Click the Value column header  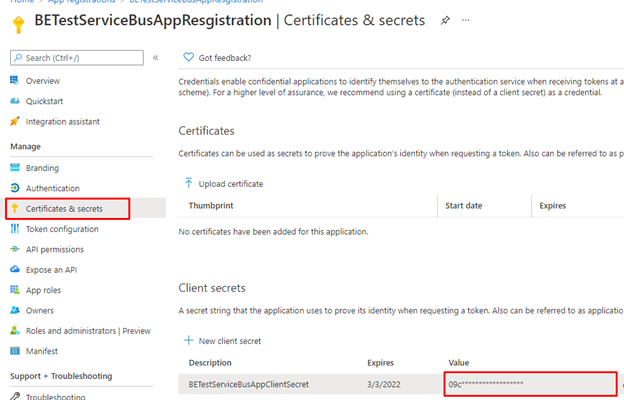coord(458,363)
